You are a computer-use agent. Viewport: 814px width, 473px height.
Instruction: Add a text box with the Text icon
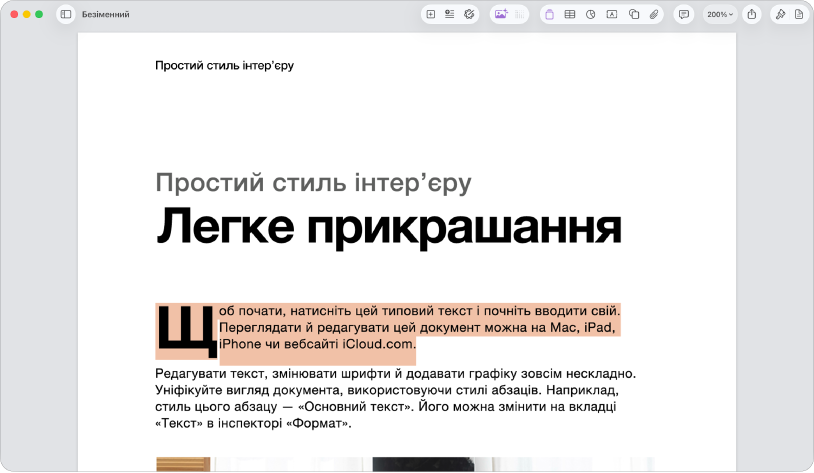tap(612, 15)
